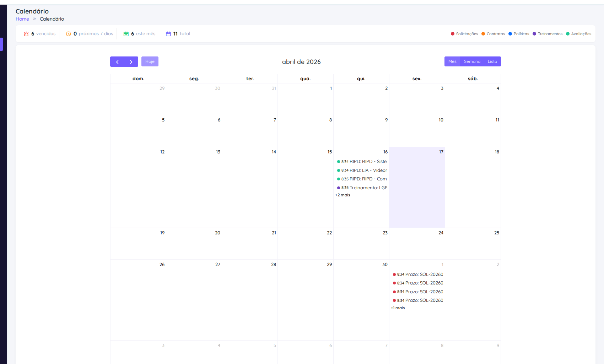Open previous month with the left chevron
The image size is (604, 364).
pos(117,61)
